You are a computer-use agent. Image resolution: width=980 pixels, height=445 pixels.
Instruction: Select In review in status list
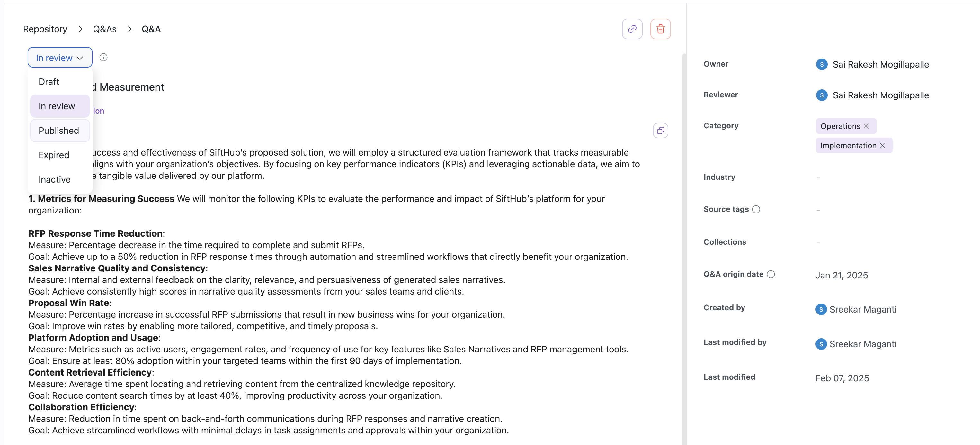[57, 106]
